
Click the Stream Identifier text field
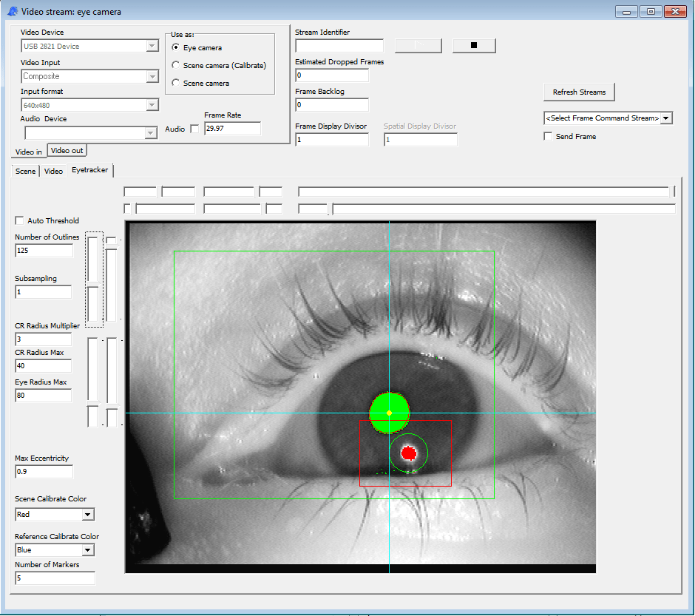(339, 46)
